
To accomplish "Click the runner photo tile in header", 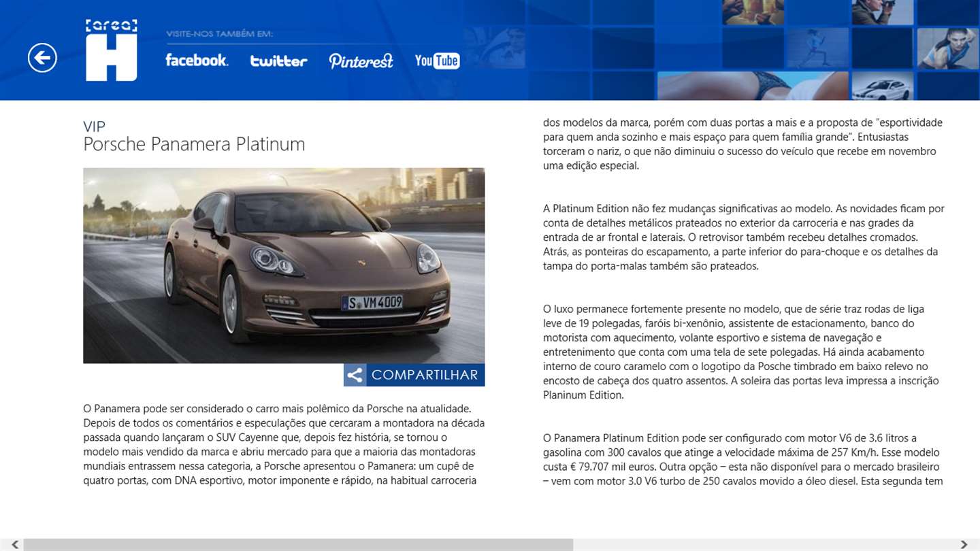I will coord(817,48).
